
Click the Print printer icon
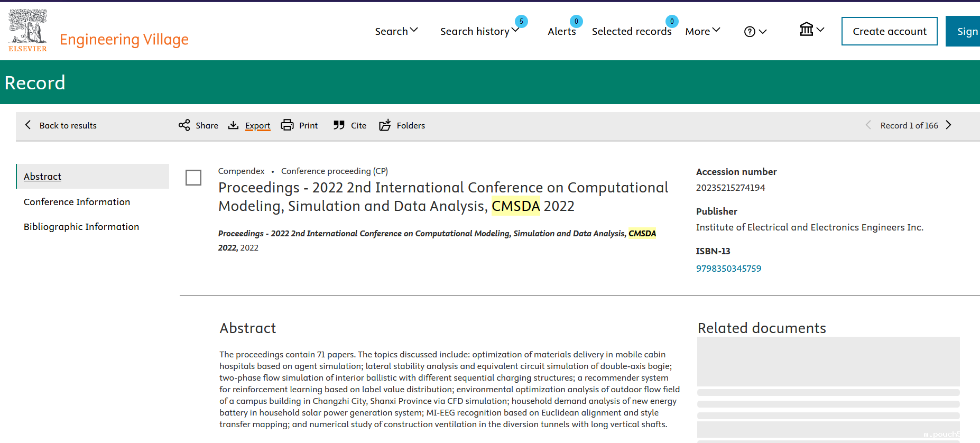coord(287,125)
